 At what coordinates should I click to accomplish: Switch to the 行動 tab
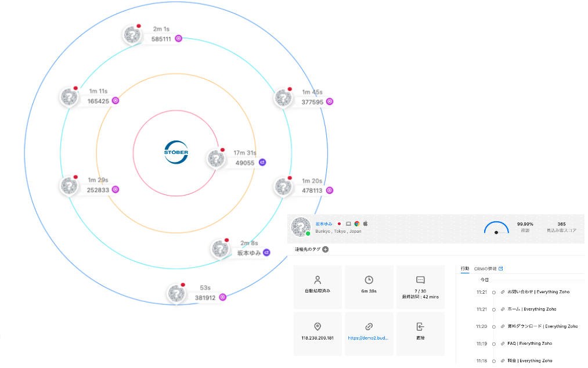(465, 269)
